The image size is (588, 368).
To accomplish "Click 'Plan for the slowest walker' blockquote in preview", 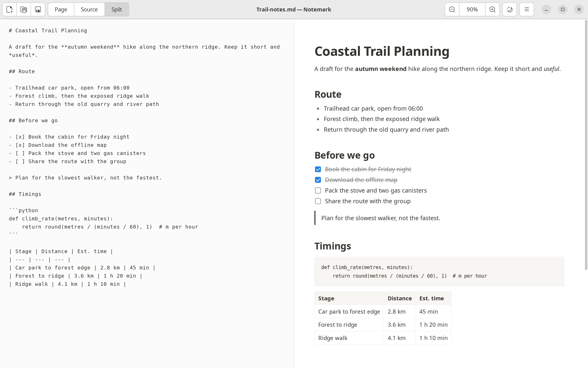I will point(381,218).
